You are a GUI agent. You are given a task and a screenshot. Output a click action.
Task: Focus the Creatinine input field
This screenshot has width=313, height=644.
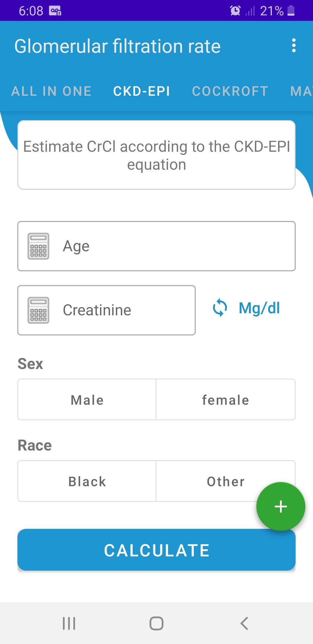[x=106, y=310]
